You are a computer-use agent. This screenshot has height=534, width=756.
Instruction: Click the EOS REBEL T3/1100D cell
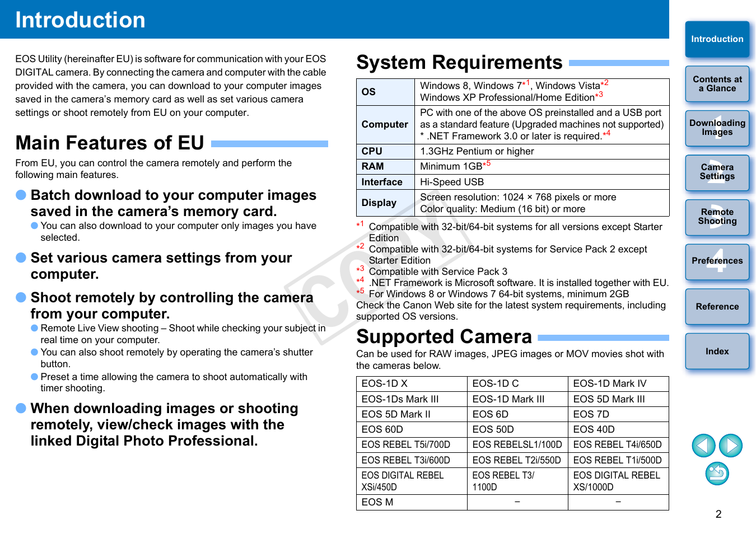(517, 481)
